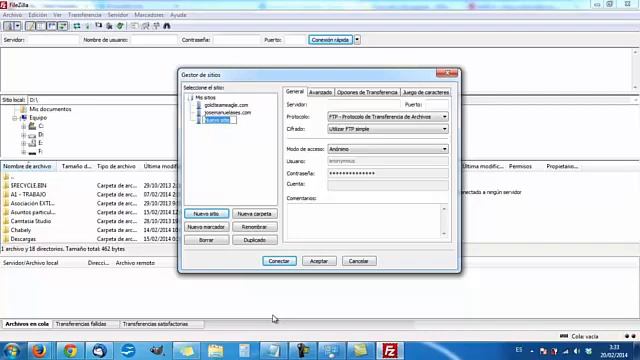Collapse the Mis sitios tree node
640x360 pixels.
(x=190, y=98)
